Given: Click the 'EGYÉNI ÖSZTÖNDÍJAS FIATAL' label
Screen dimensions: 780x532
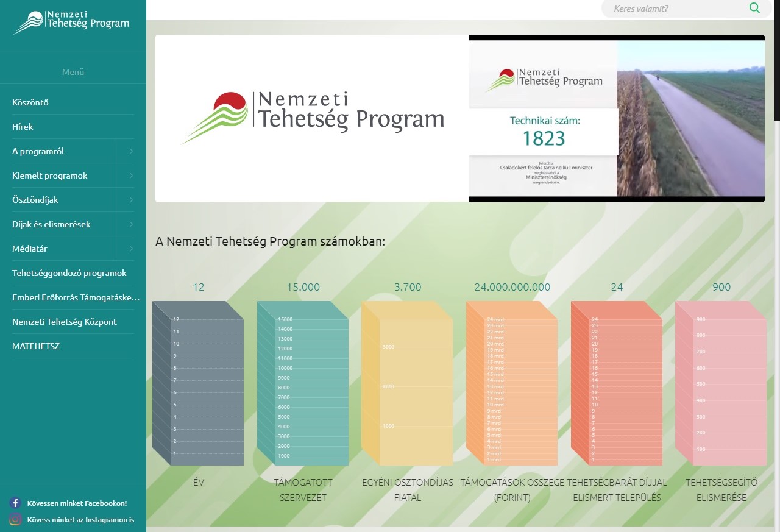Looking at the screenshot, I should coord(408,490).
